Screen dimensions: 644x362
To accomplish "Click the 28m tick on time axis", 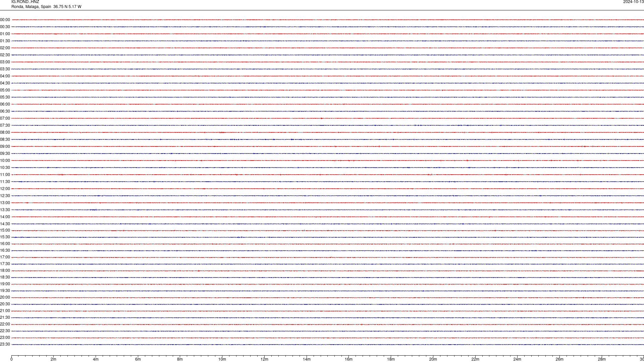I will 602,359.
